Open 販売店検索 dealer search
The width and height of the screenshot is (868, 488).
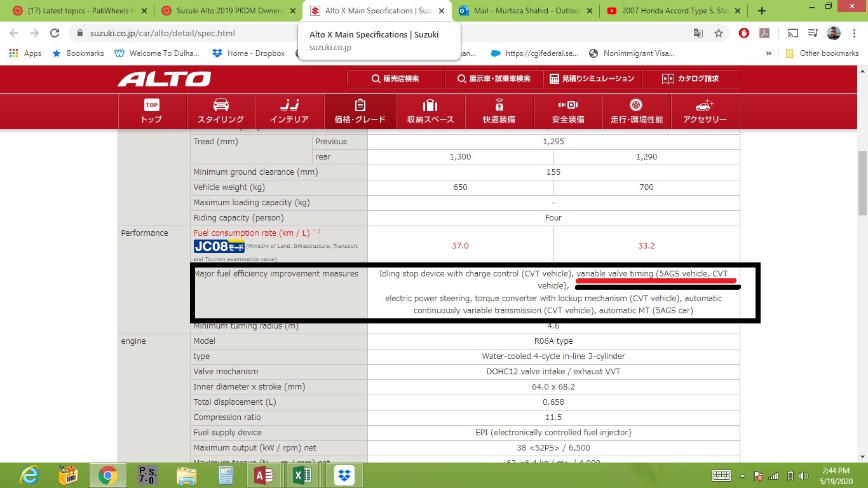[x=395, y=79]
